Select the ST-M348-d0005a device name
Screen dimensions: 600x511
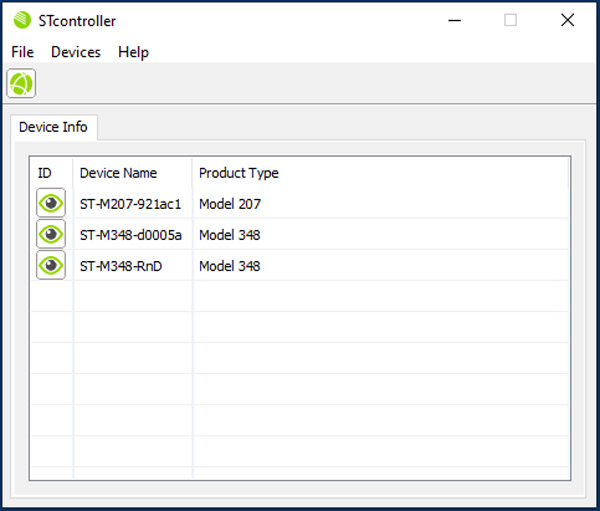point(130,235)
